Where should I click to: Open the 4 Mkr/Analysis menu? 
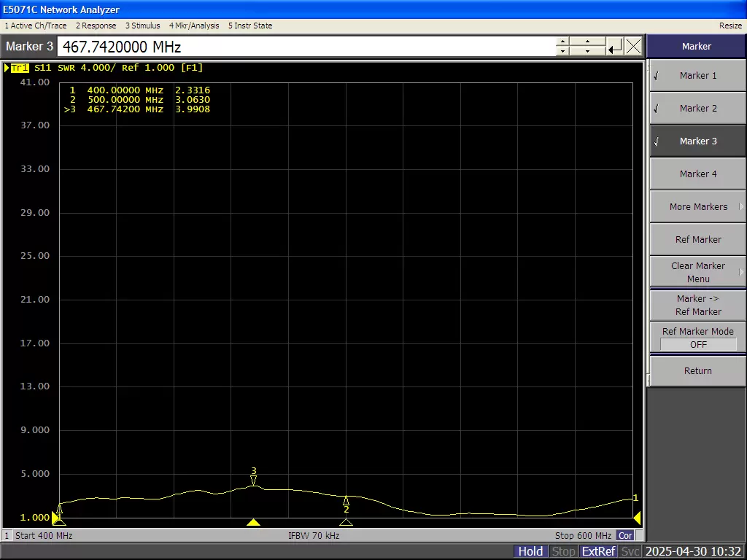pyautogui.click(x=194, y=25)
